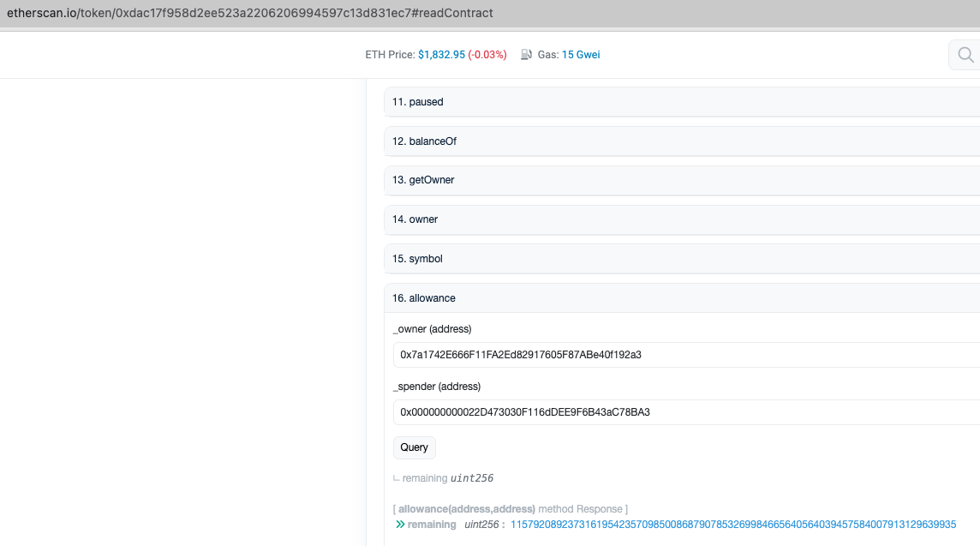Click the gas pump icon
This screenshot has height=546, width=980.
(x=524, y=54)
